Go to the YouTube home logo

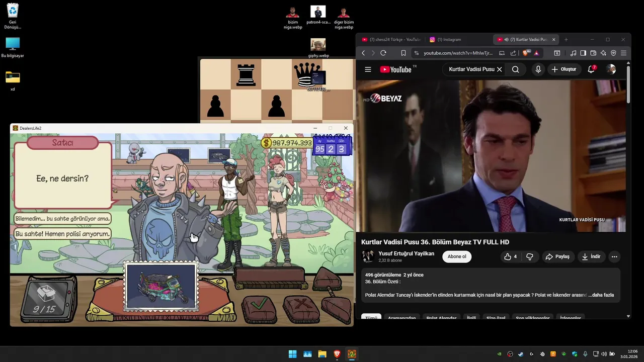(396, 69)
